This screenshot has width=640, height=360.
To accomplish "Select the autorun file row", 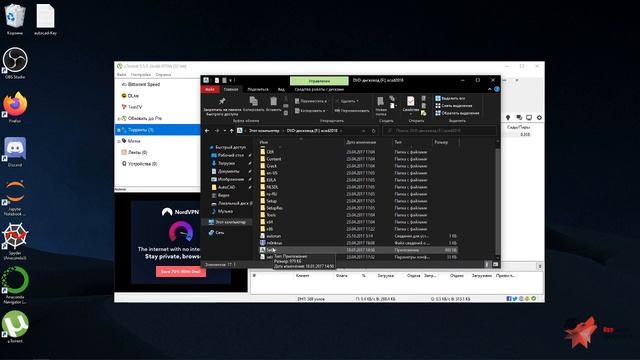I will (x=358, y=236).
